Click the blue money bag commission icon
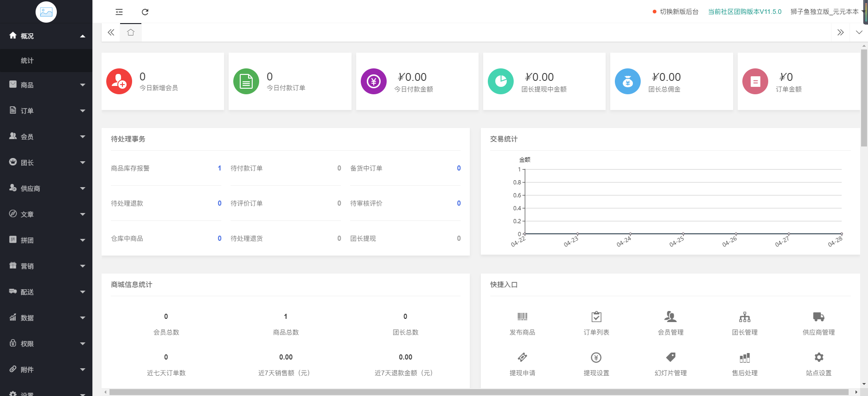The width and height of the screenshot is (868, 396). 628,81
